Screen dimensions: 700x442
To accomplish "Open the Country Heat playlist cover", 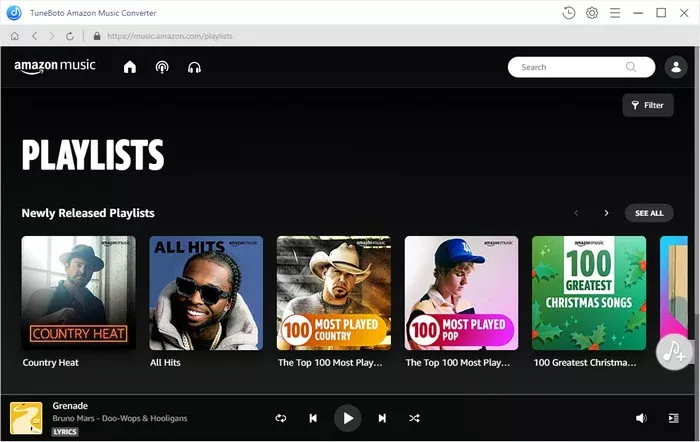I will pyautogui.click(x=79, y=293).
